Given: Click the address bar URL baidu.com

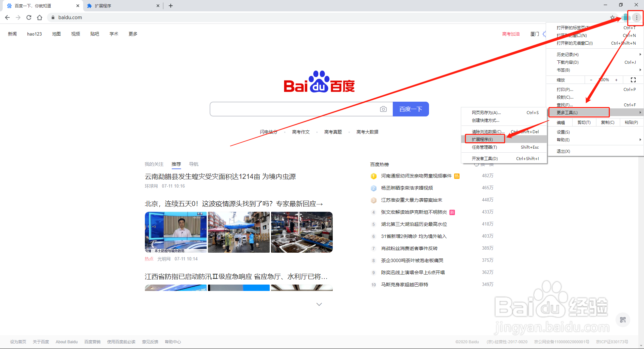Looking at the screenshot, I should point(70,17).
